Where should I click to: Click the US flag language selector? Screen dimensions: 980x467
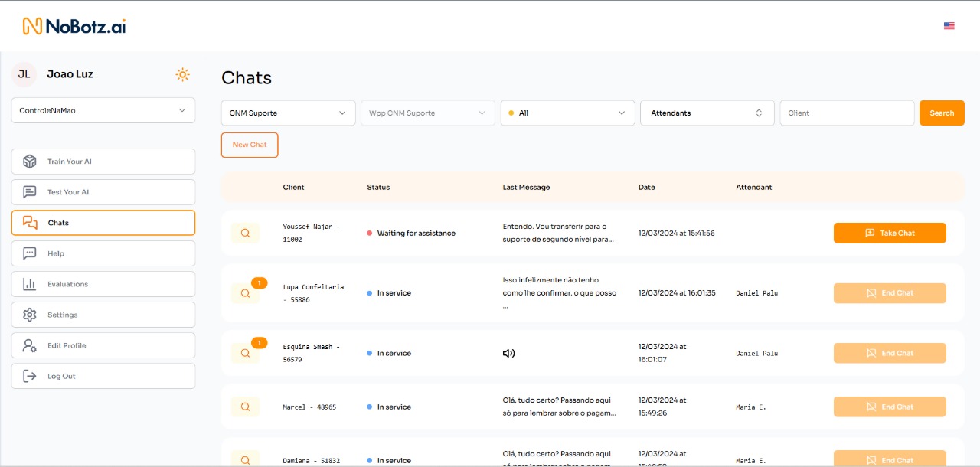(x=949, y=25)
